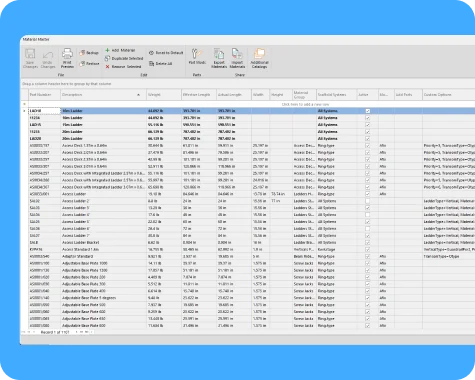Select the 15m Ladder description cell
The height and width of the screenshot is (380, 475).
tap(103, 125)
